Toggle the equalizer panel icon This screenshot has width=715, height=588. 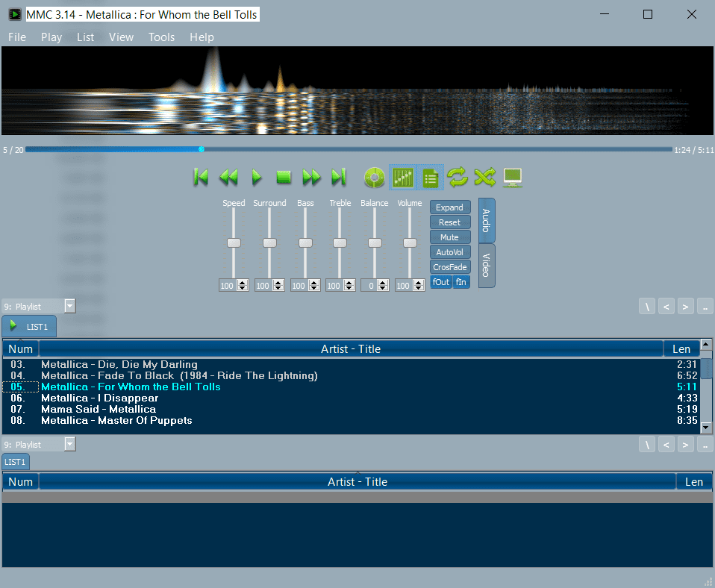point(402,178)
